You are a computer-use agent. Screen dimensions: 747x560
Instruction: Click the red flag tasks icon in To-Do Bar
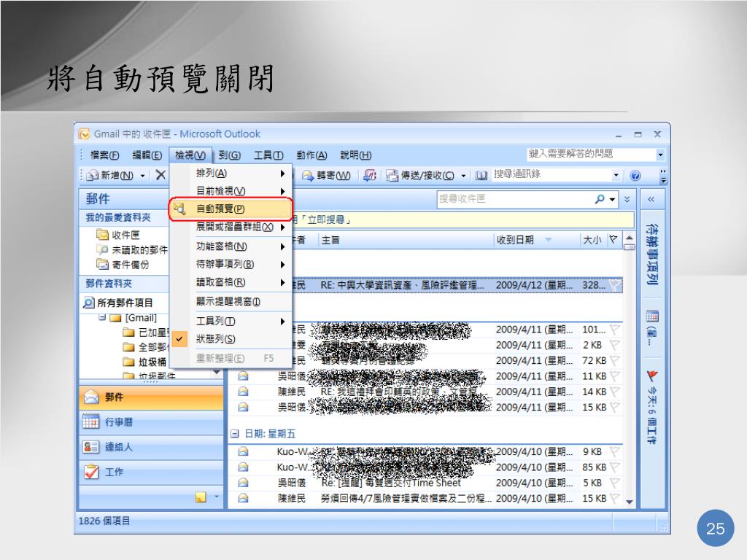pos(652,376)
